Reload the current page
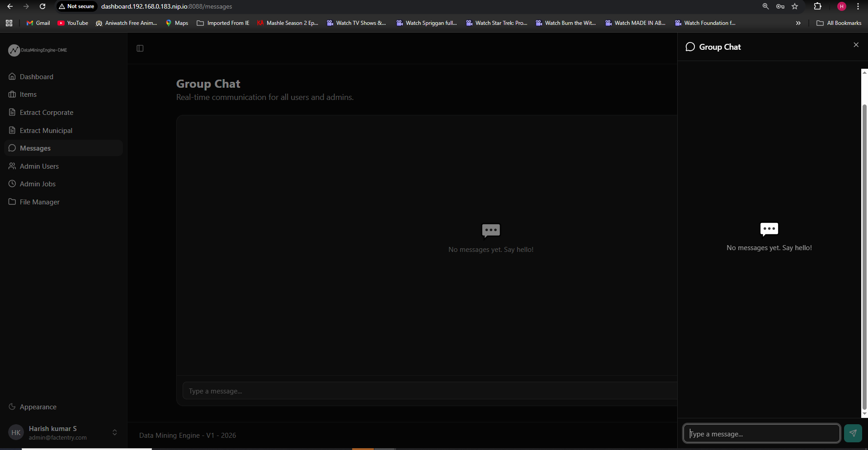The image size is (868, 450). [x=42, y=6]
